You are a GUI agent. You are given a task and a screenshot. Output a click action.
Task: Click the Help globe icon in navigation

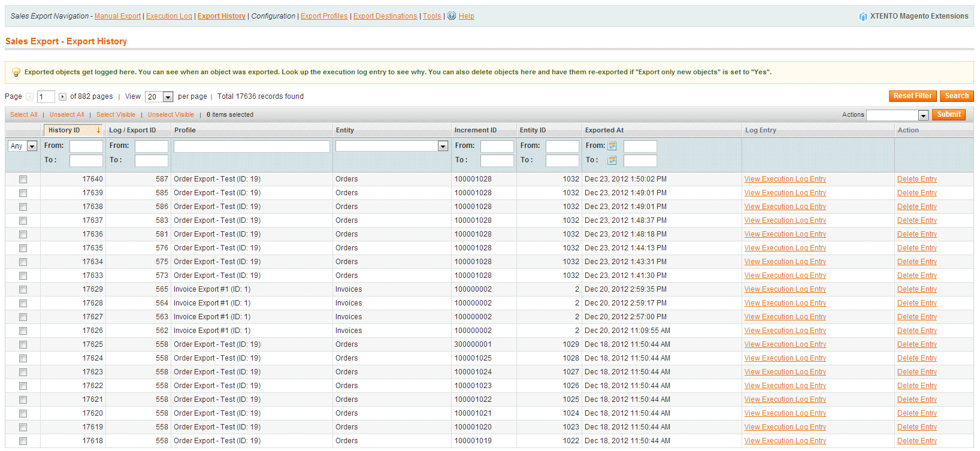click(452, 16)
